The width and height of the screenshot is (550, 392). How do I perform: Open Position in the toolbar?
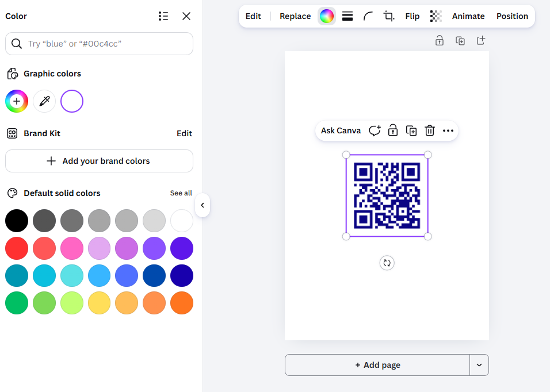pos(512,16)
